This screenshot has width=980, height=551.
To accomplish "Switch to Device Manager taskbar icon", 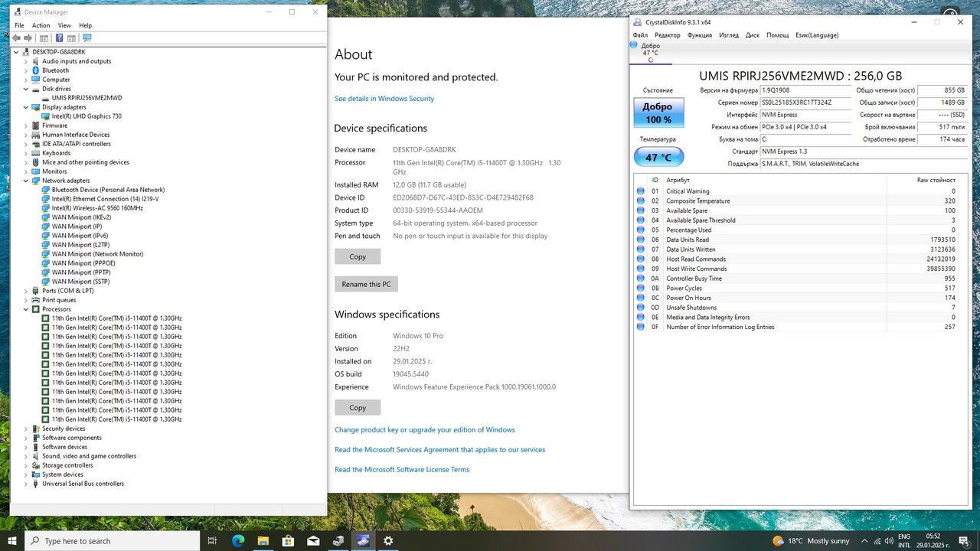I will [338, 540].
